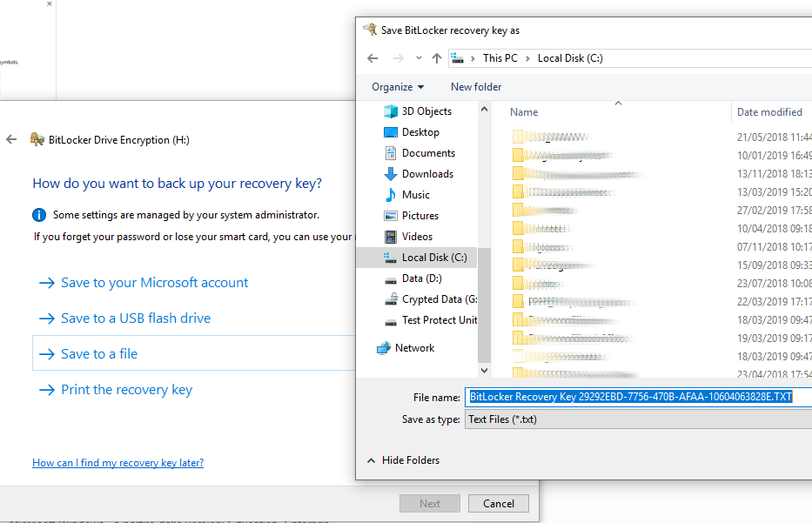Click the BitLocker Drive Encryption key icon
Viewport: 812px width, 523px height.
(37, 139)
